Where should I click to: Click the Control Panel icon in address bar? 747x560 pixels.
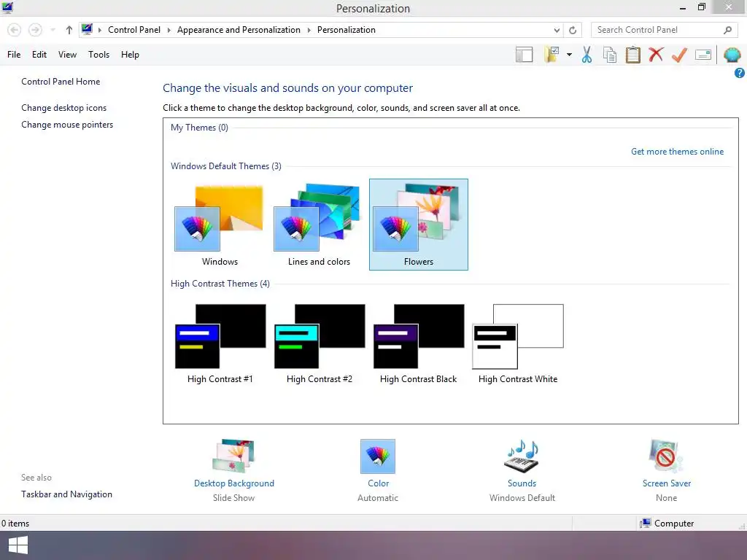87,29
